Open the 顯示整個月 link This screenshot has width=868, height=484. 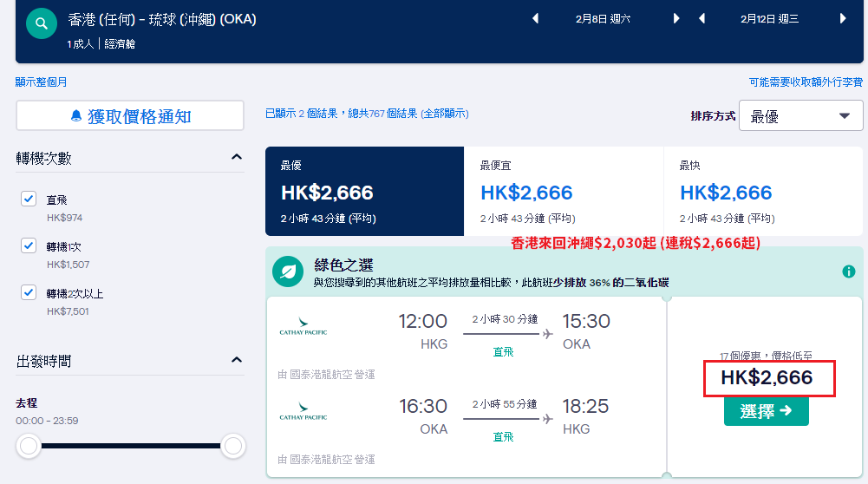click(x=41, y=82)
